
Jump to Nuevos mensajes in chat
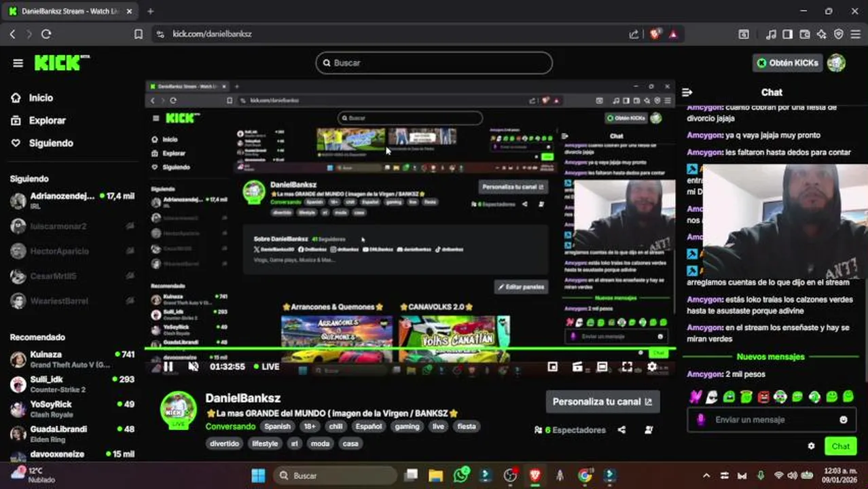tap(770, 357)
